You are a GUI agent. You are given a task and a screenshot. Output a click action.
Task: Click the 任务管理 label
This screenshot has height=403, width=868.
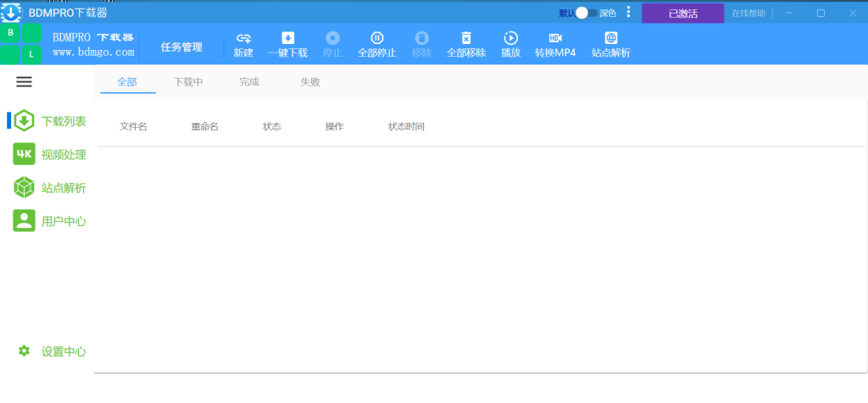[x=181, y=47]
